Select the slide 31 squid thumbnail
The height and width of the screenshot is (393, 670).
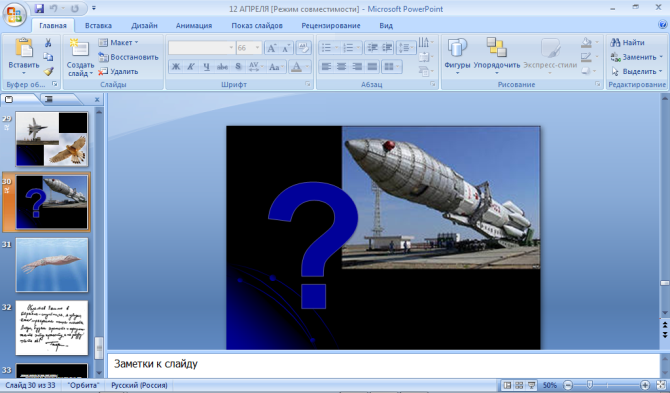(x=52, y=265)
